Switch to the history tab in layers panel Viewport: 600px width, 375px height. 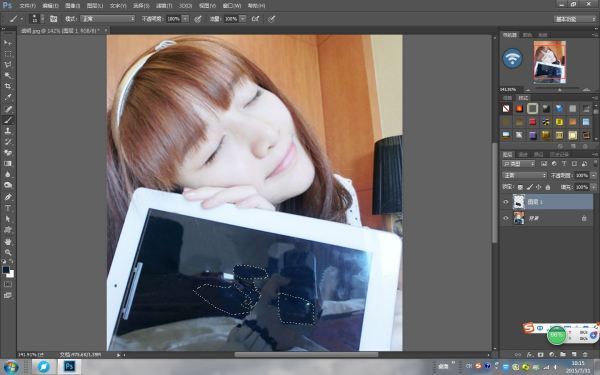coord(559,154)
